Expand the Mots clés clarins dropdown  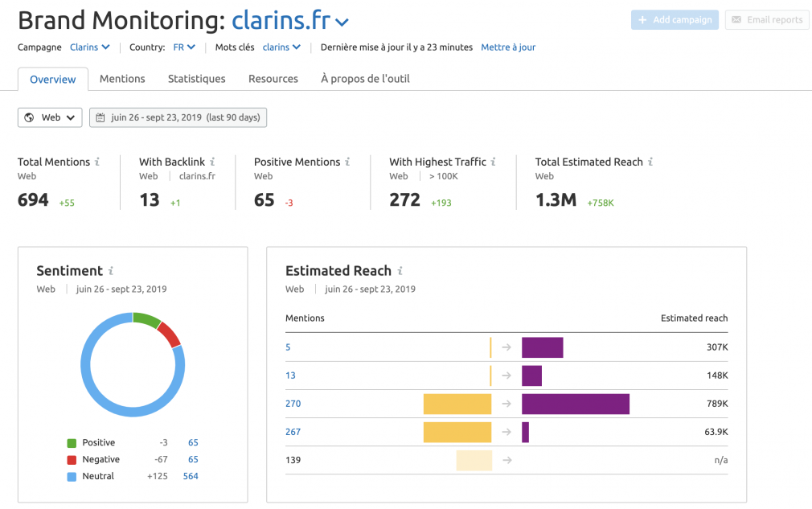[281, 47]
